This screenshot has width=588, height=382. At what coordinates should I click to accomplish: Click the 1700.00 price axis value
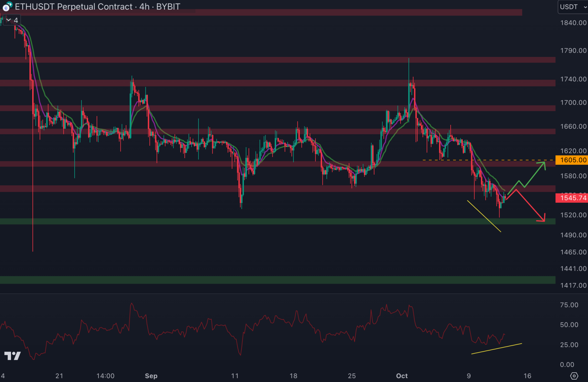point(573,103)
